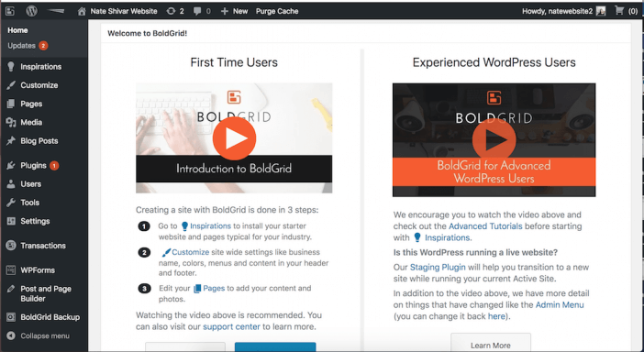Image resolution: width=644 pixels, height=352 pixels.
Task: Open the Home menu item in sidebar
Action: tap(17, 30)
